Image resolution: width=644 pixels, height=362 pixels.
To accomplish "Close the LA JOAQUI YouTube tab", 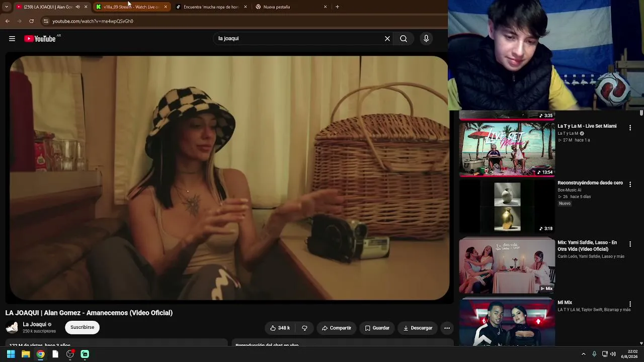I will point(86,7).
